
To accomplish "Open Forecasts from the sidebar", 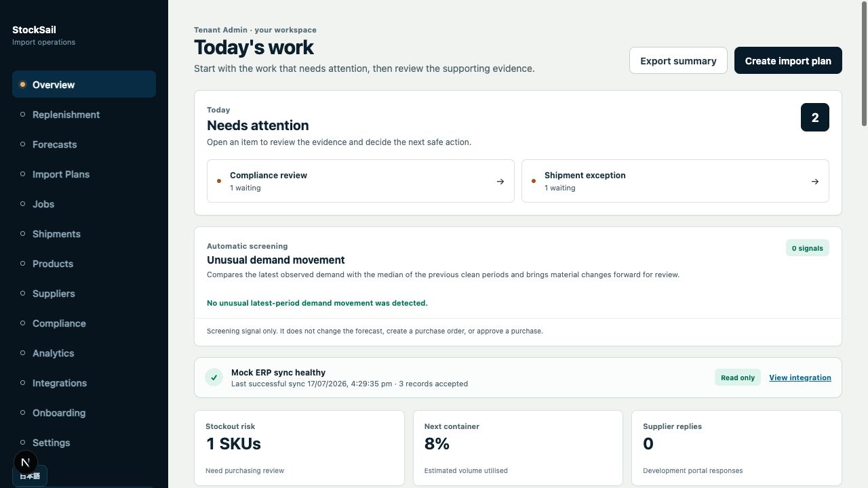I will click(x=84, y=144).
